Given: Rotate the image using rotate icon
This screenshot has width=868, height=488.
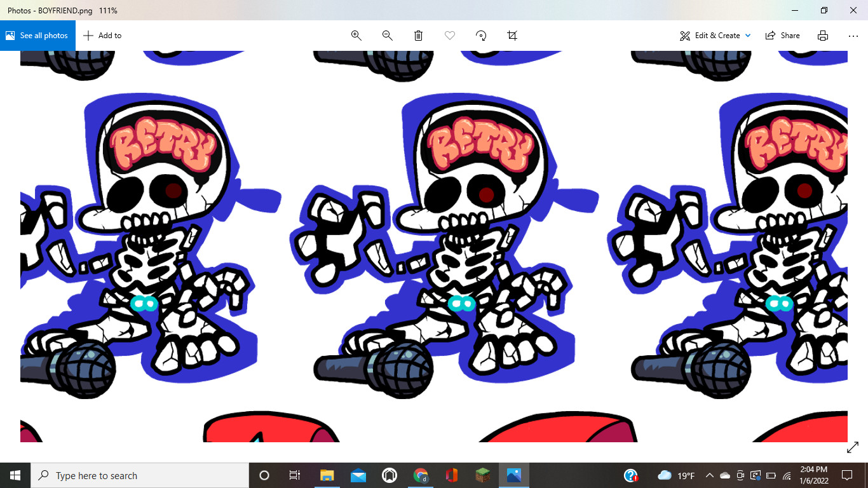Looking at the screenshot, I should click(x=481, y=36).
